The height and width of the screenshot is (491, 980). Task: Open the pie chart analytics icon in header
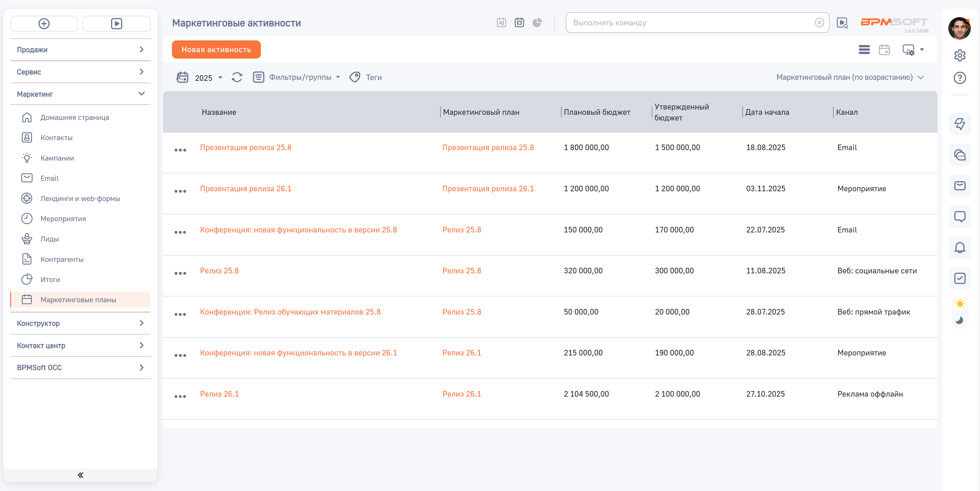(x=537, y=23)
